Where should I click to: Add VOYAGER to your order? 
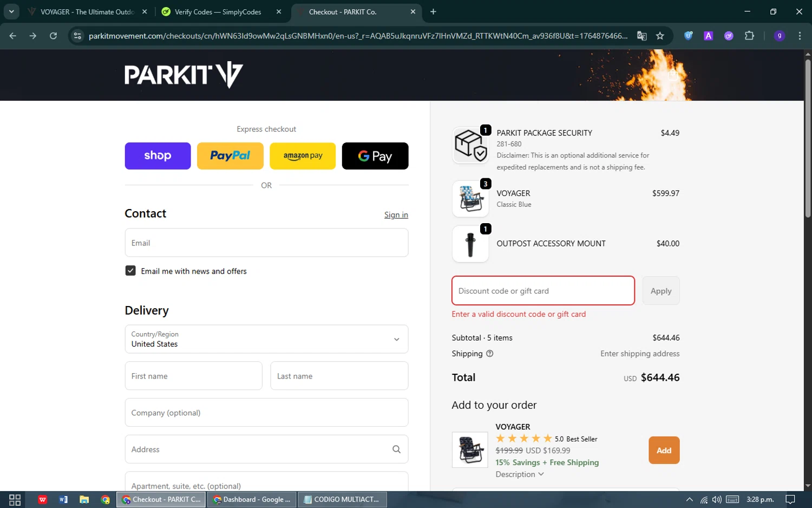(664, 451)
